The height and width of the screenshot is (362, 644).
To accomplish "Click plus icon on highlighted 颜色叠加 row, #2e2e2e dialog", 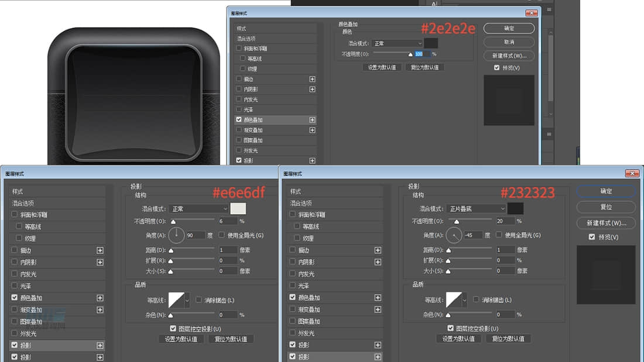I will click(x=312, y=120).
